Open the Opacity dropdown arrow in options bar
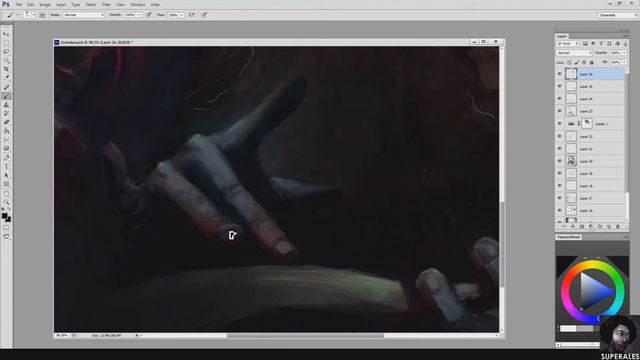 (x=139, y=15)
